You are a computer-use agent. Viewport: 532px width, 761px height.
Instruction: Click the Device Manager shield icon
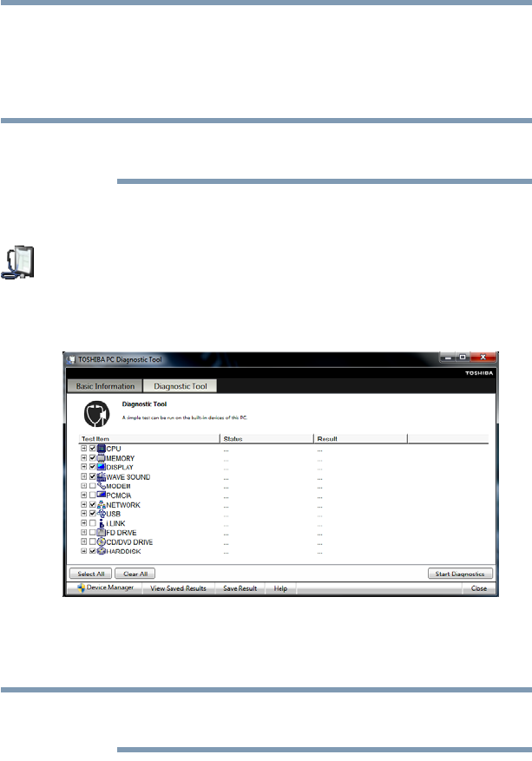click(x=81, y=587)
